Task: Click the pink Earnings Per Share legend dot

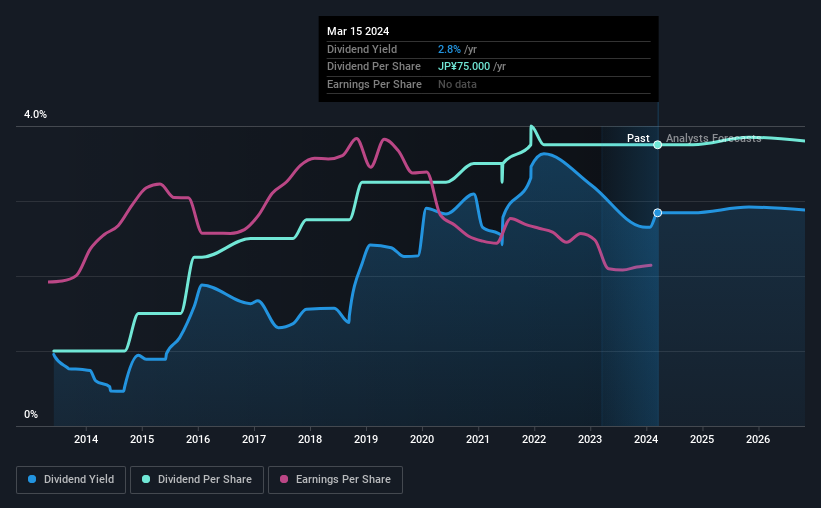Action: (x=284, y=479)
